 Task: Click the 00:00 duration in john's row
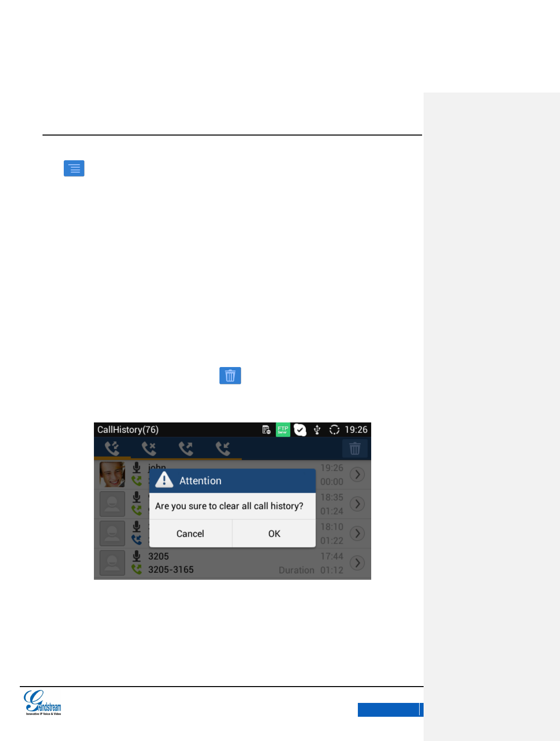click(332, 482)
